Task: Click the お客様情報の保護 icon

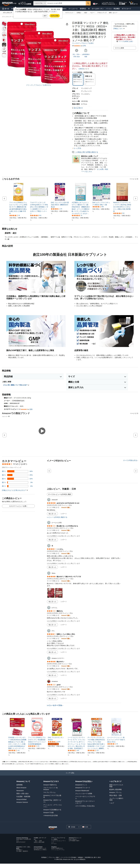Action: (x=86, y=51)
